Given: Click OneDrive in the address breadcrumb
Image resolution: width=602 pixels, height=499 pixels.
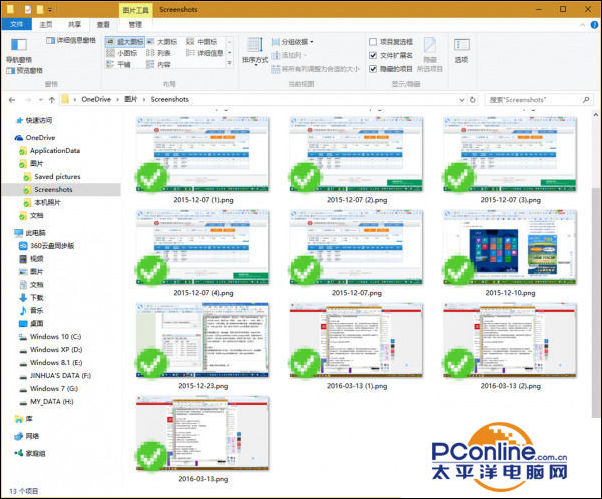Looking at the screenshot, I should coord(96,99).
